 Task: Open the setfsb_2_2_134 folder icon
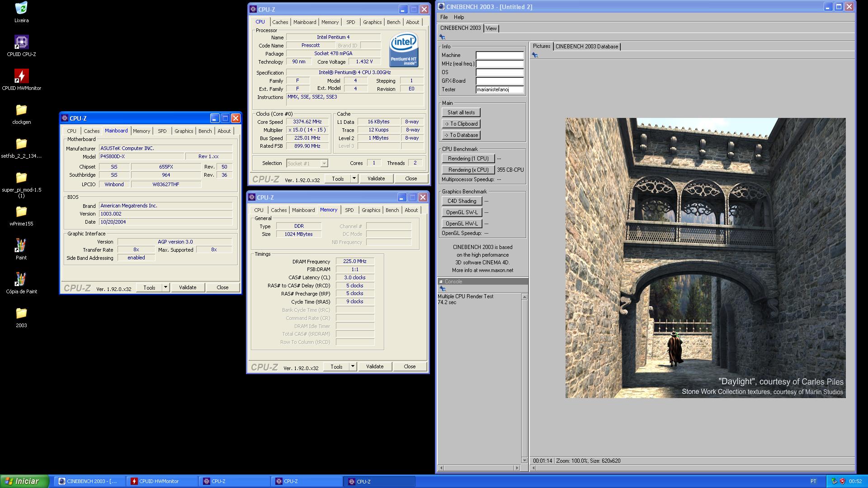pyautogui.click(x=21, y=144)
